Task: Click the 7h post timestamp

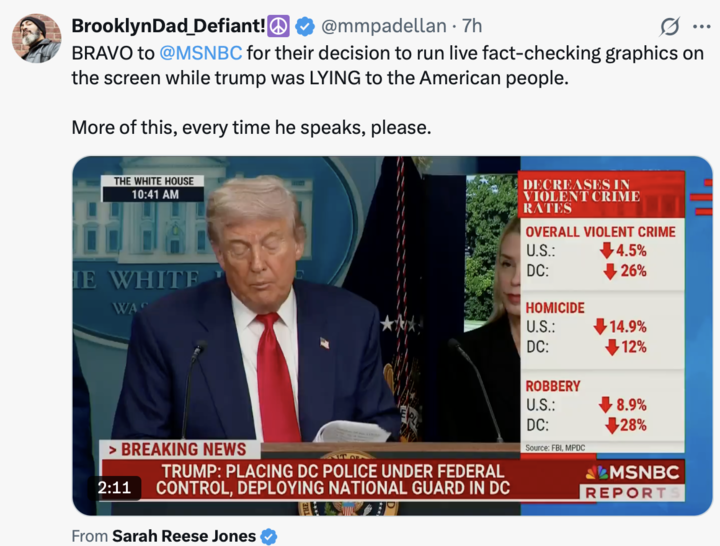Action: (471, 25)
